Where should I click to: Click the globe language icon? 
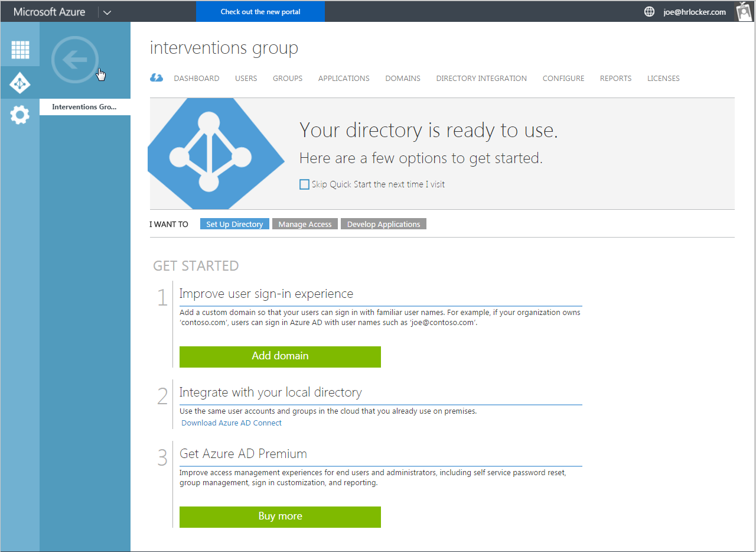pyautogui.click(x=649, y=12)
